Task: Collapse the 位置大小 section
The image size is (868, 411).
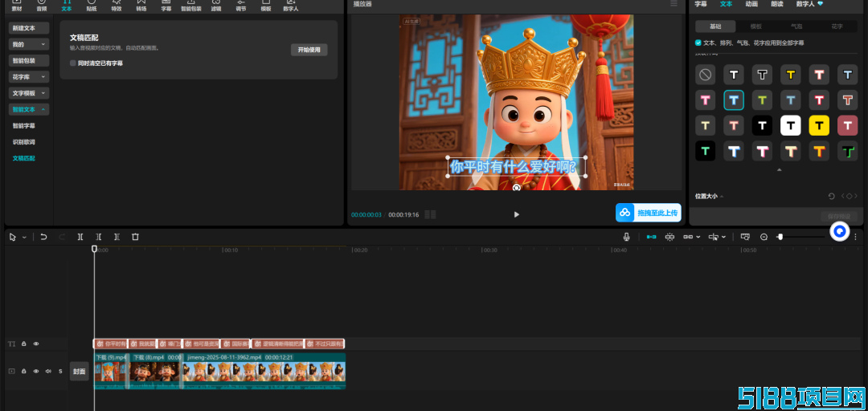Action: [x=722, y=197]
